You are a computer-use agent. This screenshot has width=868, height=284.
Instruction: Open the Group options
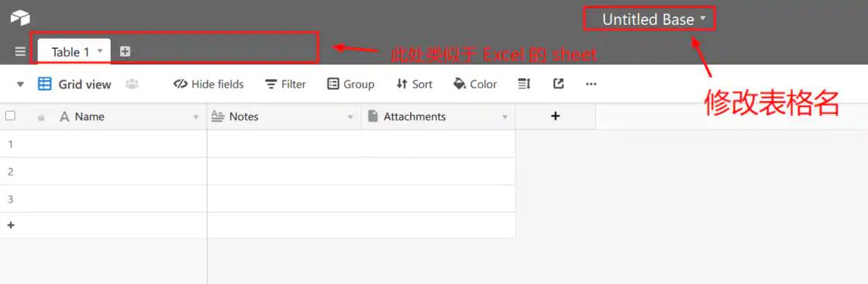point(351,85)
